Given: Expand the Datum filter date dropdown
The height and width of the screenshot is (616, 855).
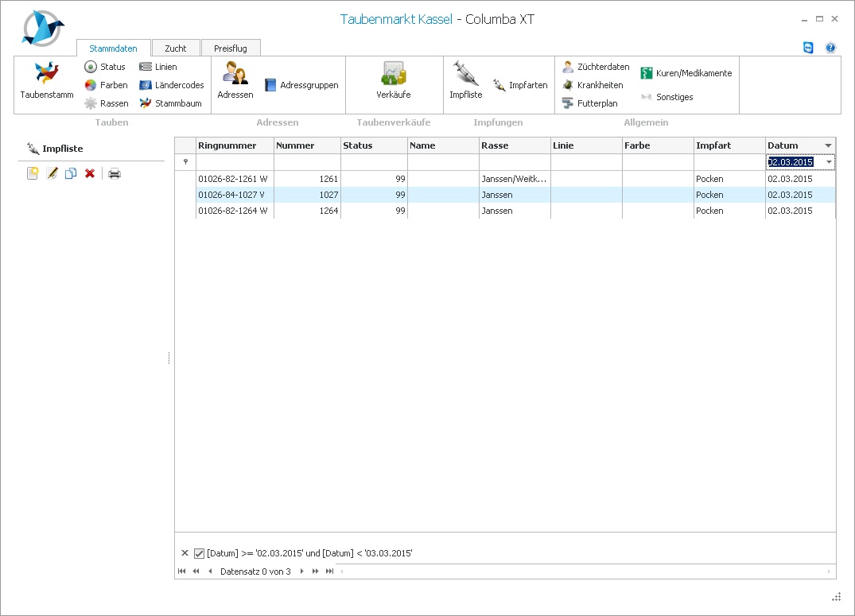Looking at the screenshot, I should point(829,162).
